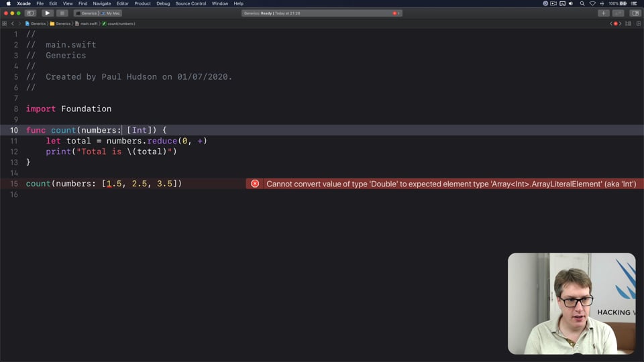The width and height of the screenshot is (644, 362).
Task: Stop the running scheme
Action: pos(62,13)
